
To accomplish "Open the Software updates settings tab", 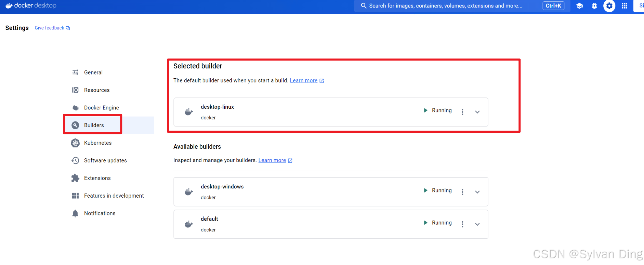I will pyautogui.click(x=109, y=160).
